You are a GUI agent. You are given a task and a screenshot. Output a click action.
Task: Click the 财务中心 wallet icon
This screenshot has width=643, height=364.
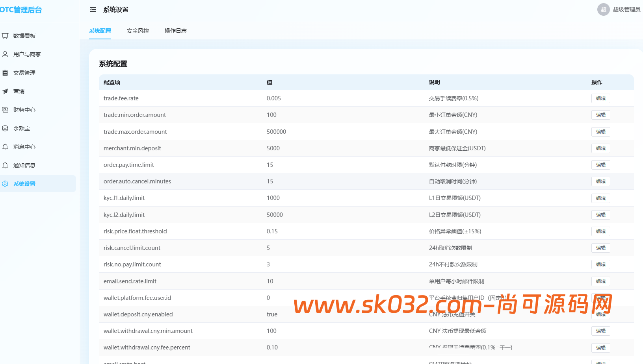tap(5, 110)
